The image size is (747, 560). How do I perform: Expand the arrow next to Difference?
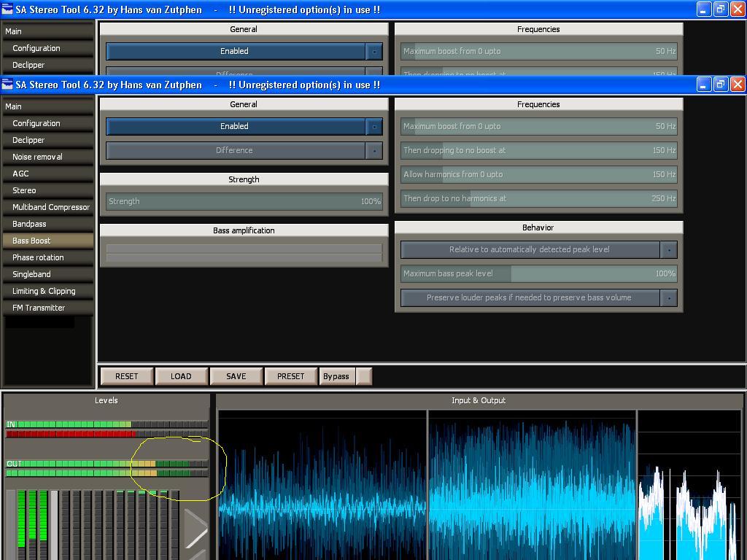374,150
